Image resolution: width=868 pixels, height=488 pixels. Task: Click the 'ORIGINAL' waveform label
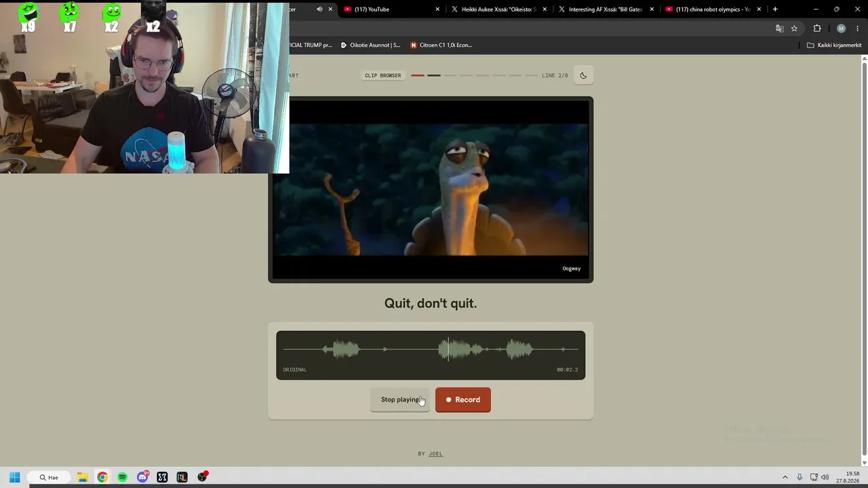tap(295, 369)
